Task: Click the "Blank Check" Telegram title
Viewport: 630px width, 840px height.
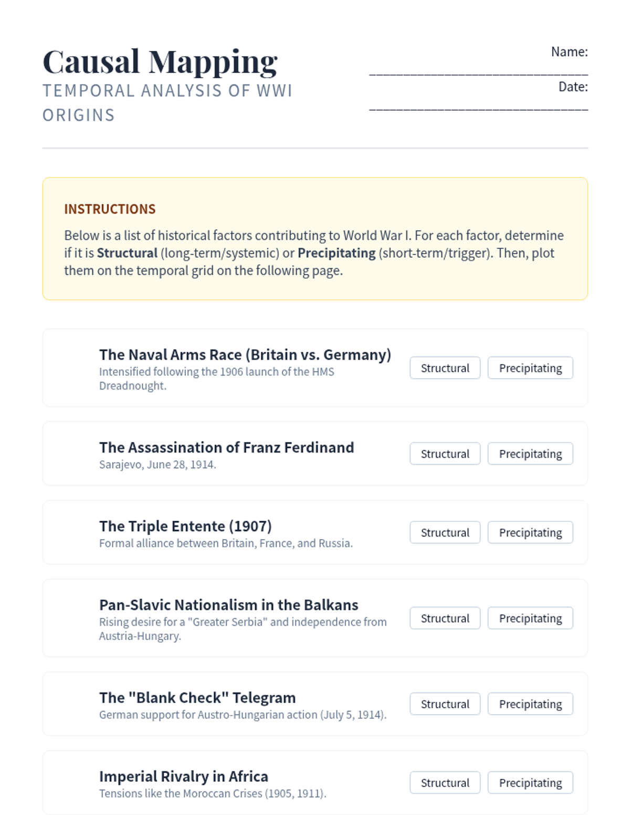Action: [x=197, y=698]
